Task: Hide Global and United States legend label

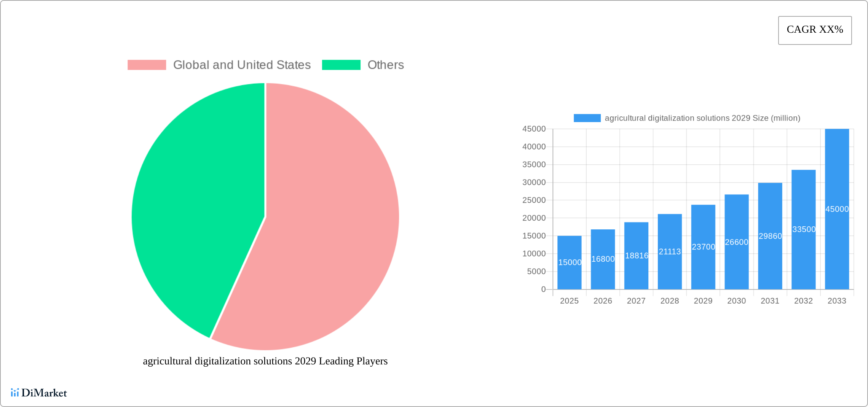Action: point(242,65)
